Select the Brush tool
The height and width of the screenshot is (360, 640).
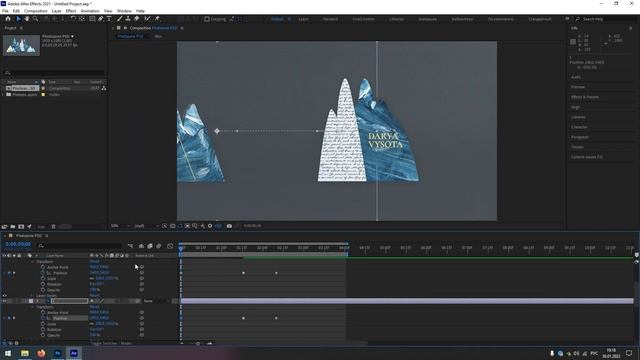tap(120, 19)
